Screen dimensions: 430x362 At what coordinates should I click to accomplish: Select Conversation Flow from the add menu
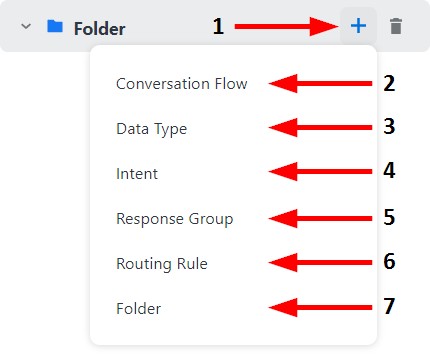click(x=182, y=84)
